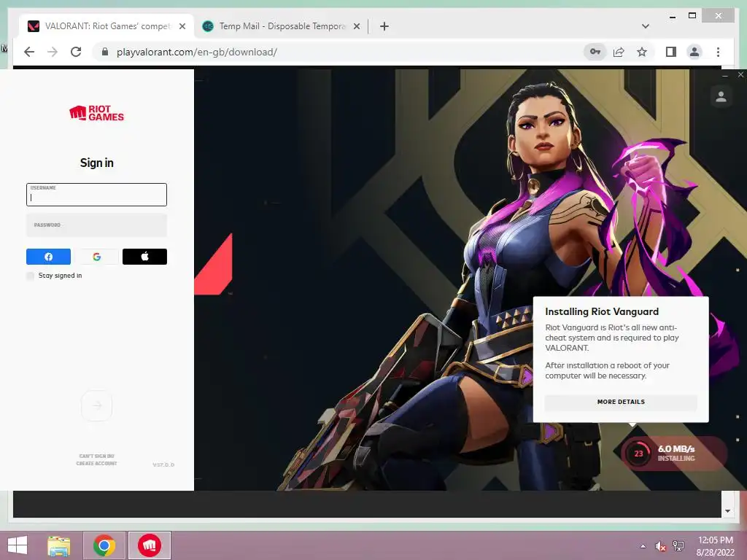Tick the Stay signed in checkbox
This screenshot has width=747, height=560.
[31, 276]
